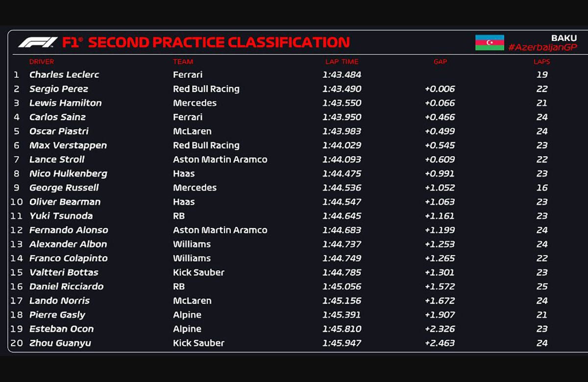
Task: Click Franco Colapinto's driver name
Action: tap(69, 258)
